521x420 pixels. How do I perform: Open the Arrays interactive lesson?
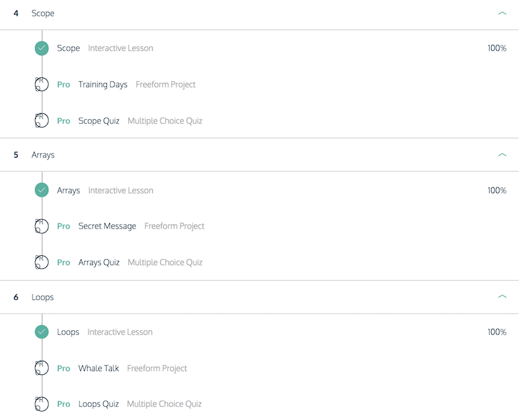click(68, 190)
